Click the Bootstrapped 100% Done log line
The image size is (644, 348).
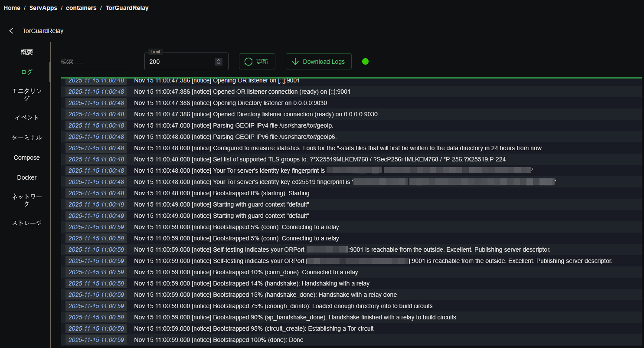click(x=219, y=340)
